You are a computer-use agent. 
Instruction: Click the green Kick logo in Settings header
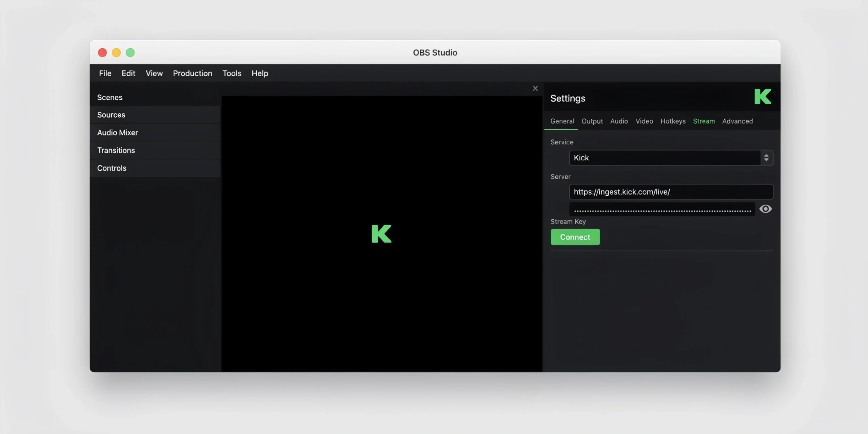tap(763, 97)
